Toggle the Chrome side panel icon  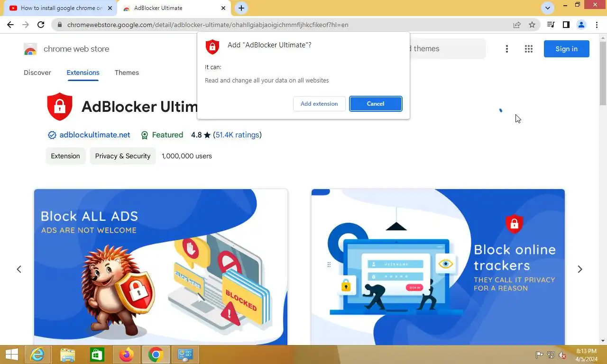(566, 25)
